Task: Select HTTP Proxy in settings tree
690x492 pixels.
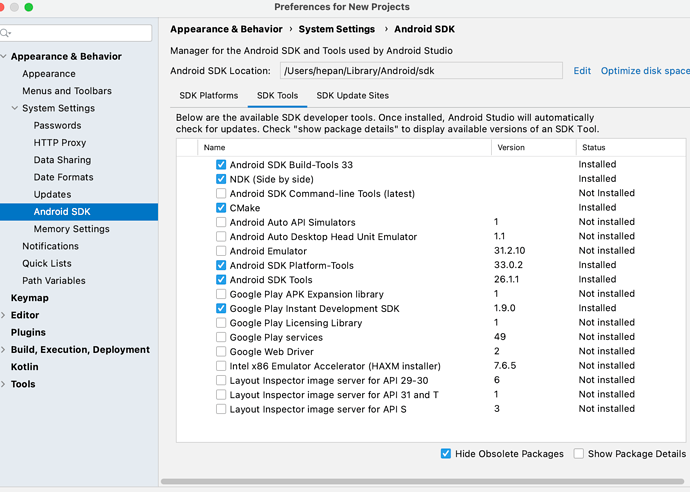Action: click(x=60, y=143)
